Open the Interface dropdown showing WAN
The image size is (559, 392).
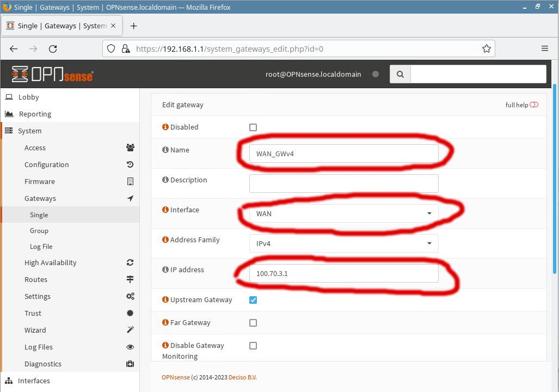pyautogui.click(x=343, y=213)
